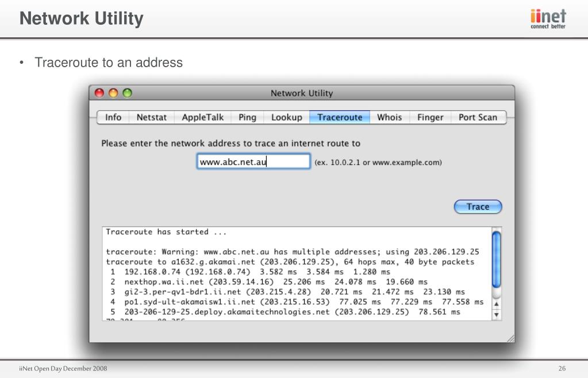The image size is (588, 378).
Task: Click hop 1 line 192.168.0.74
Action: [x=250, y=272]
